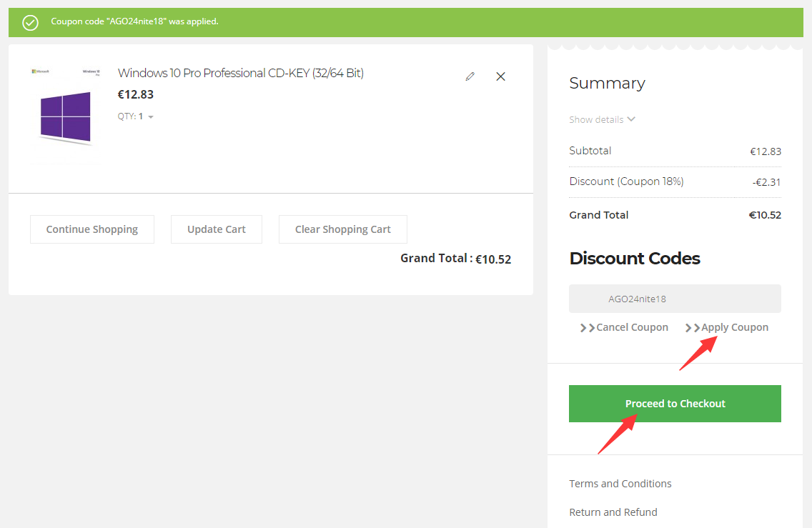This screenshot has width=812, height=528.
Task: Expand Show details in the Summary
Action: (x=602, y=119)
